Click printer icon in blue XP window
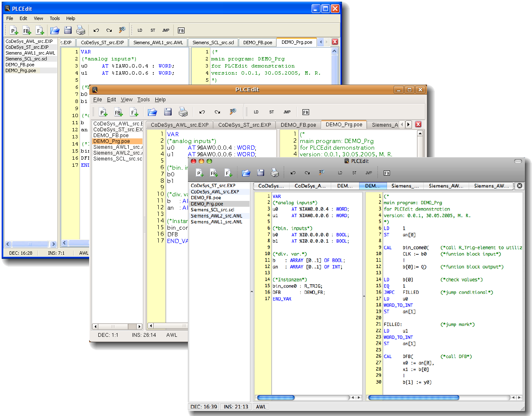This screenshot has height=416, width=532. tap(81, 30)
